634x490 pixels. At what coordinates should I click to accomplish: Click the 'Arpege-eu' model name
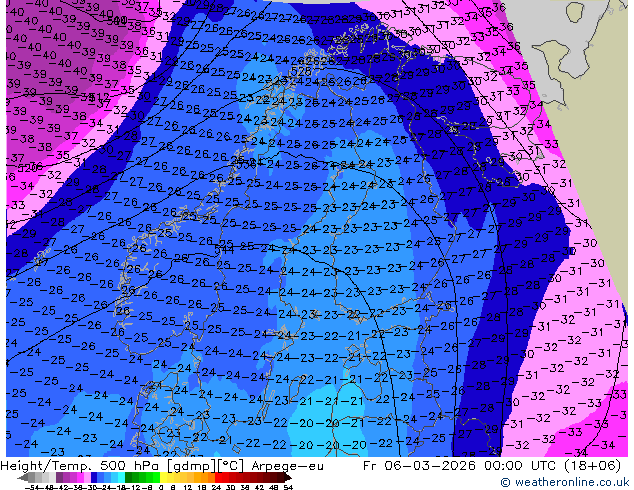click(287, 466)
